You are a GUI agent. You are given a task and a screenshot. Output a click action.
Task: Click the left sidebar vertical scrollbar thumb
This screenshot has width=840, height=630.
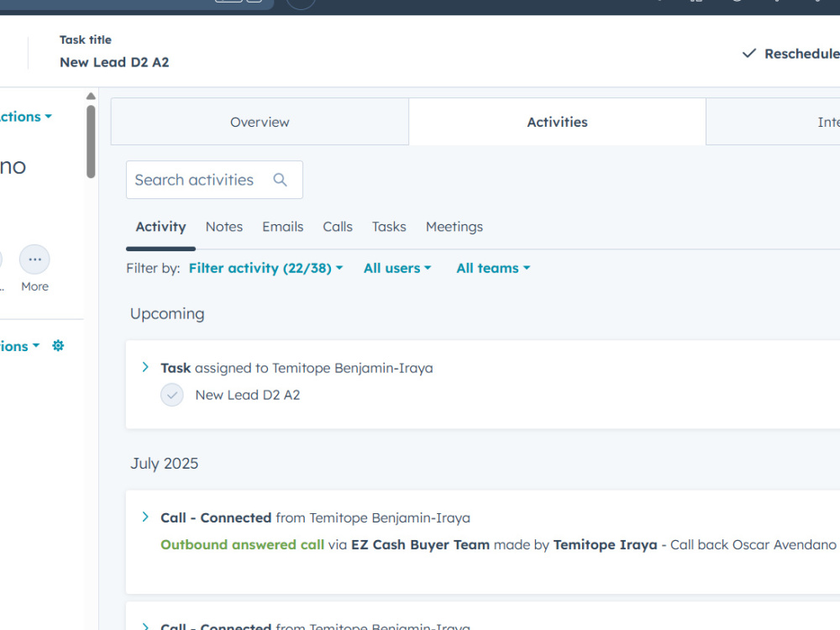click(x=91, y=141)
